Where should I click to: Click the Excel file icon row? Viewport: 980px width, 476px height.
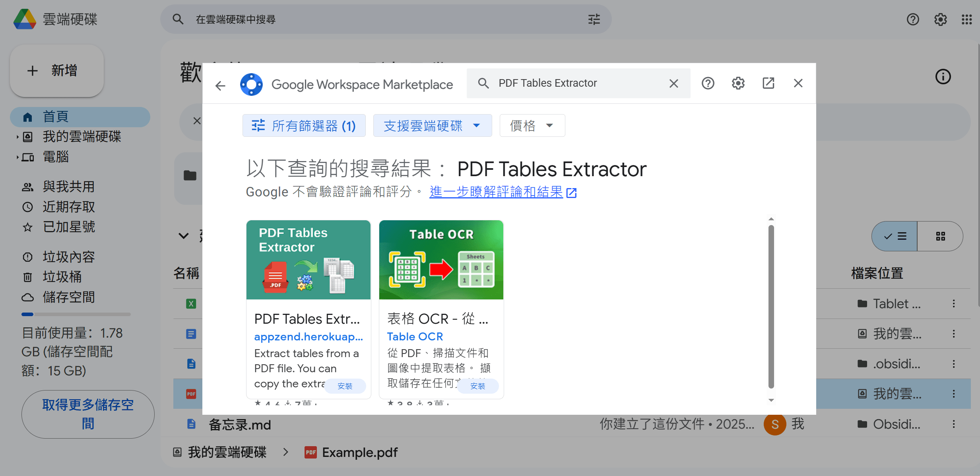pos(191,304)
